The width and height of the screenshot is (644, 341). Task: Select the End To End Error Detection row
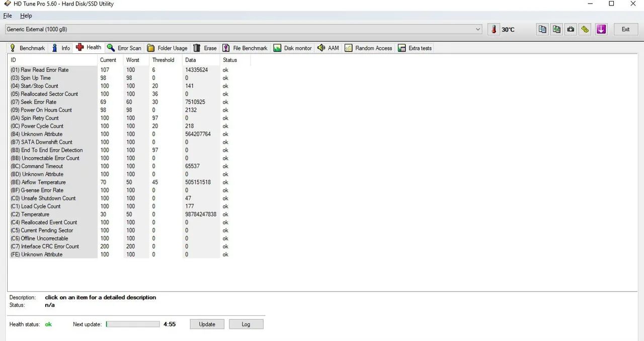pyautogui.click(x=129, y=150)
